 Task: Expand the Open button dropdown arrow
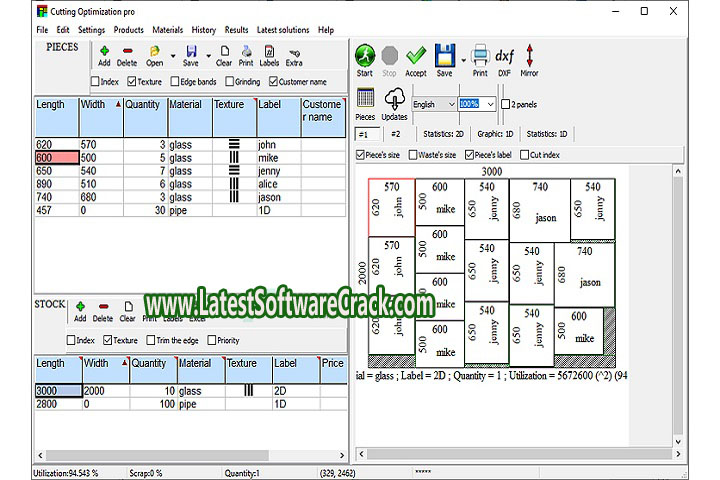tap(173, 56)
